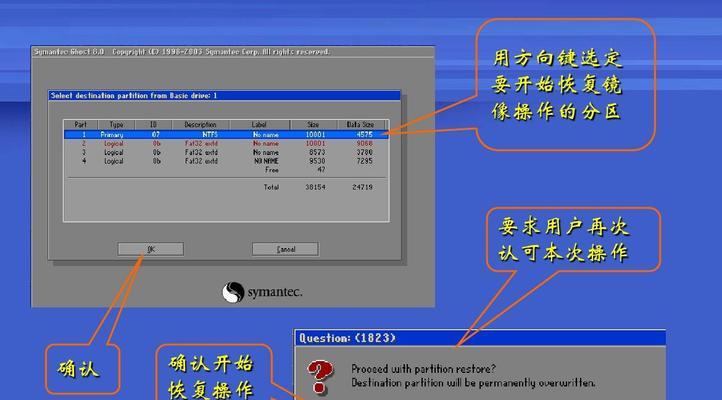Image resolution: width=722 pixels, height=400 pixels.
Task: Click data size value 4575
Action: click(364, 134)
